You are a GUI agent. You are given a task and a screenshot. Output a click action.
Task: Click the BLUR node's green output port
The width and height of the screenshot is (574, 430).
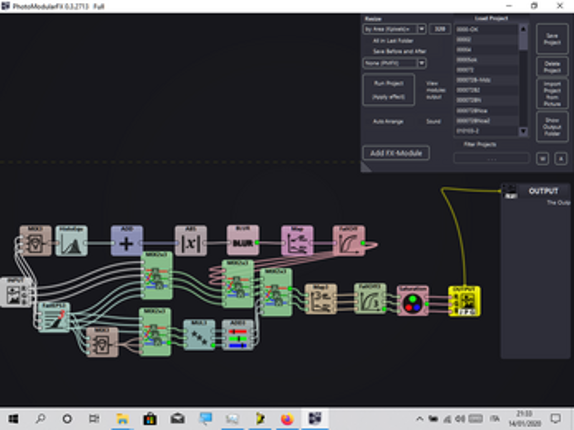(x=257, y=243)
